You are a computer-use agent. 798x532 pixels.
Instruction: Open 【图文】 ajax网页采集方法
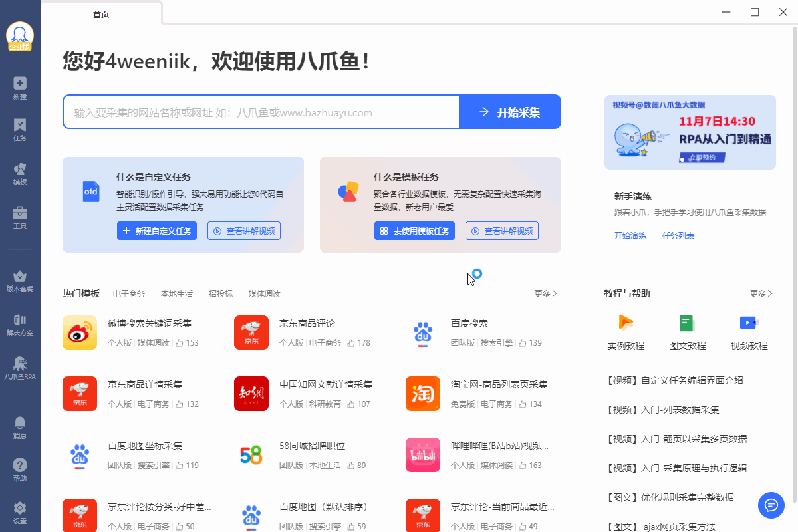[x=660, y=527]
